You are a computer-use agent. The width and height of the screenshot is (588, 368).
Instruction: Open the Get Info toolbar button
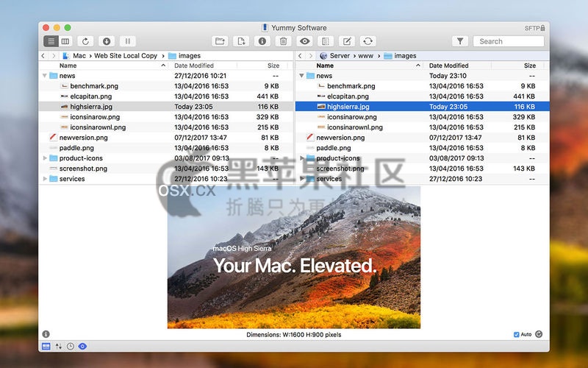pos(262,41)
